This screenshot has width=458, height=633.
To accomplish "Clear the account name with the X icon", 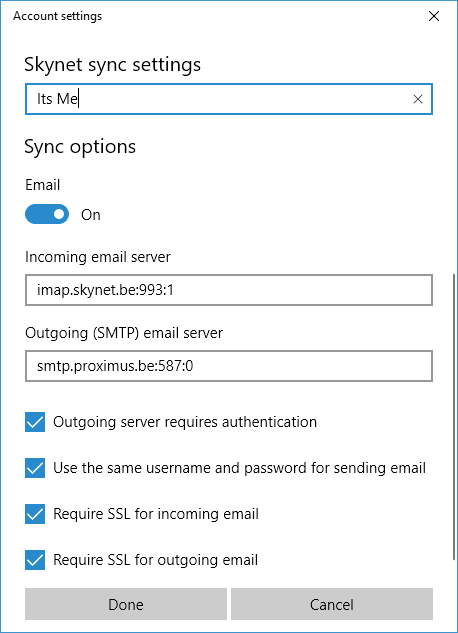I will [418, 99].
